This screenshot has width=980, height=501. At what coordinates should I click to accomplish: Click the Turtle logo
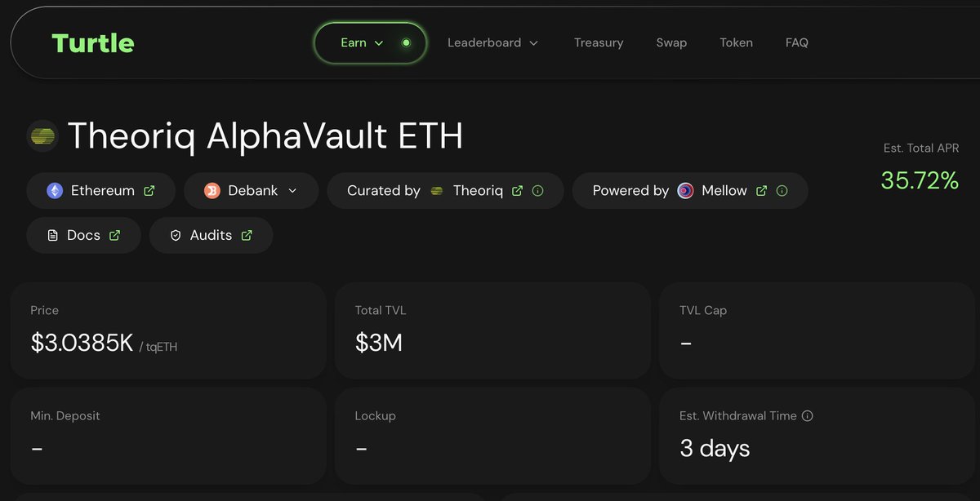pyautogui.click(x=92, y=43)
